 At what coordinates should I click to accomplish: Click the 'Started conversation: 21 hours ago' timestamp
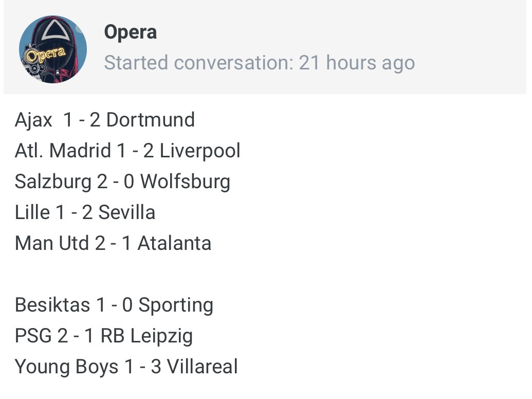(259, 63)
